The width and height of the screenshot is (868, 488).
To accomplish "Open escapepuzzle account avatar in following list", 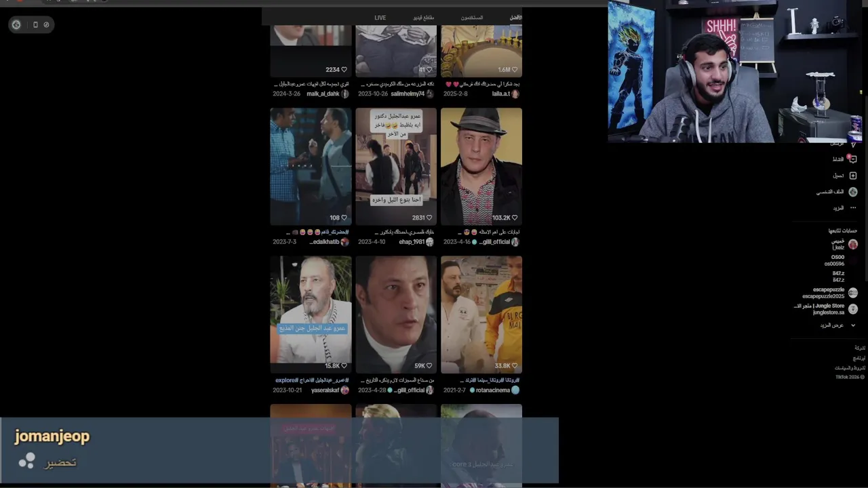I will [x=853, y=293].
